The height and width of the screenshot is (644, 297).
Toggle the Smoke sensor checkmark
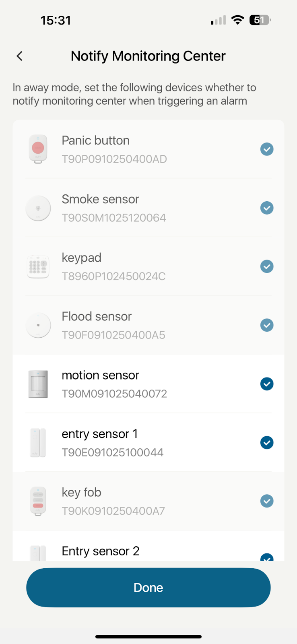(266, 208)
